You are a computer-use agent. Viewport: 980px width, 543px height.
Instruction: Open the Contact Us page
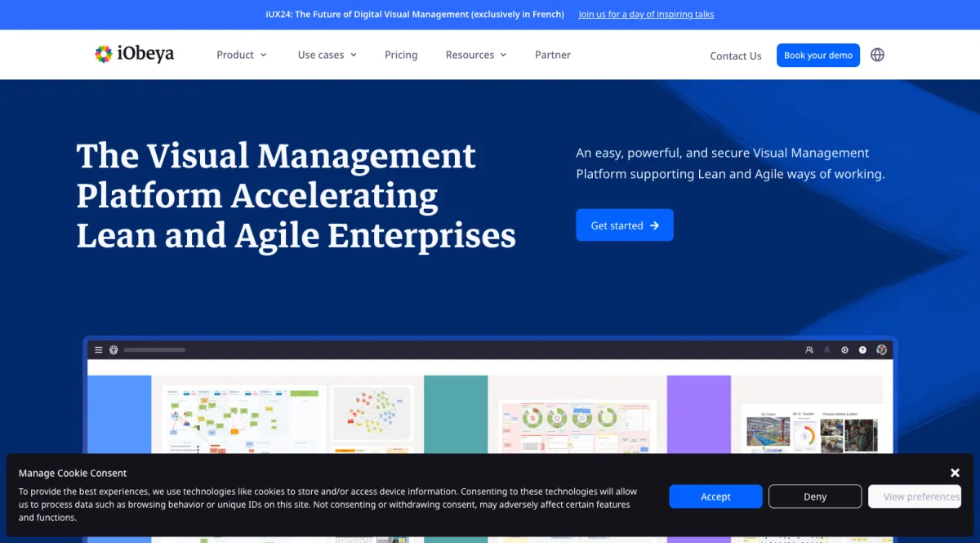(736, 56)
